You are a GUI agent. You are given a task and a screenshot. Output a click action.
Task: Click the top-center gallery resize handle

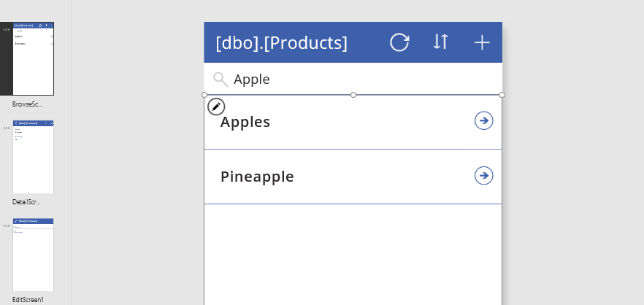(x=353, y=95)
